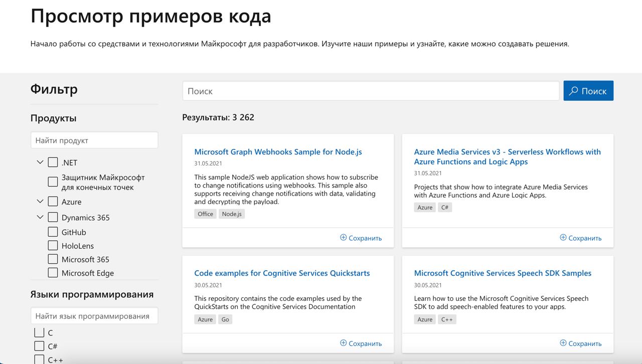Tick the C# language checkbox
The image size is (642, 364).
click(39, 346)
